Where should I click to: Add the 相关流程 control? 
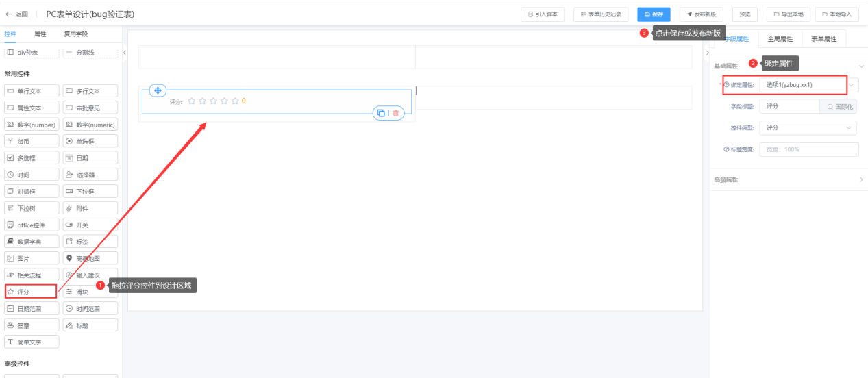point(32,275)
